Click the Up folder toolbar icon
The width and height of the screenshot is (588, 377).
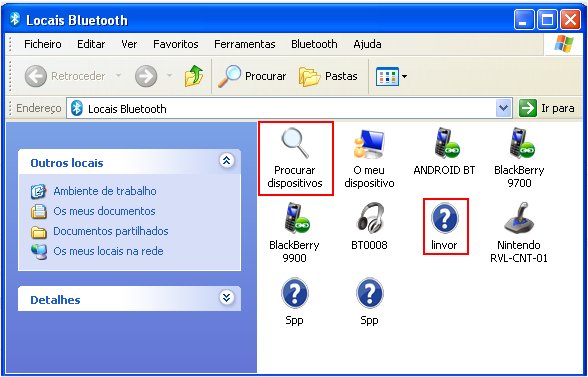194,76
